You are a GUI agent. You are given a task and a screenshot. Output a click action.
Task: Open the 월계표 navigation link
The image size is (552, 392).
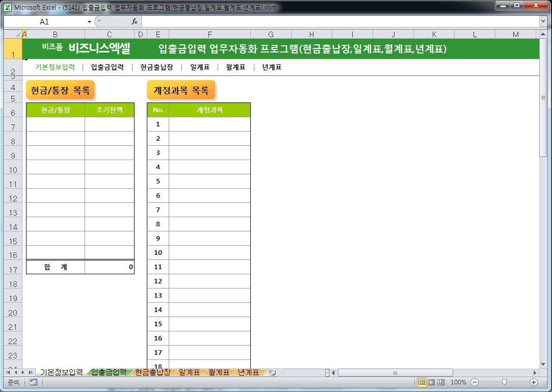coord(235,67)
